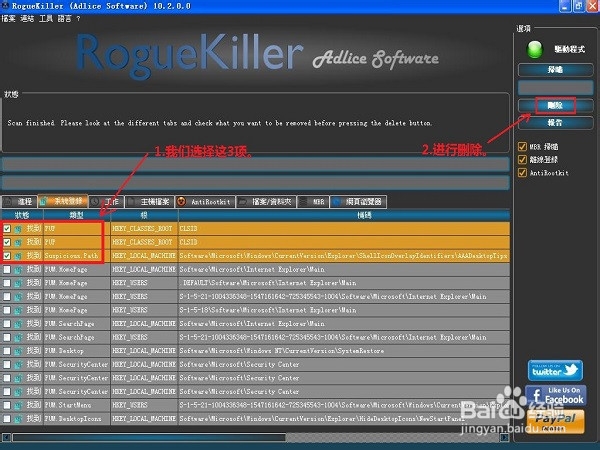Screen dimensions: 600x450
Task: Sort by the 機碼 key column header
Action: pos(344,215)
